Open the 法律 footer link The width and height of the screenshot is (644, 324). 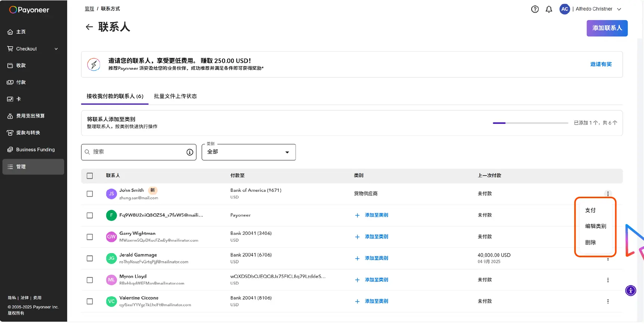point(25,298)
